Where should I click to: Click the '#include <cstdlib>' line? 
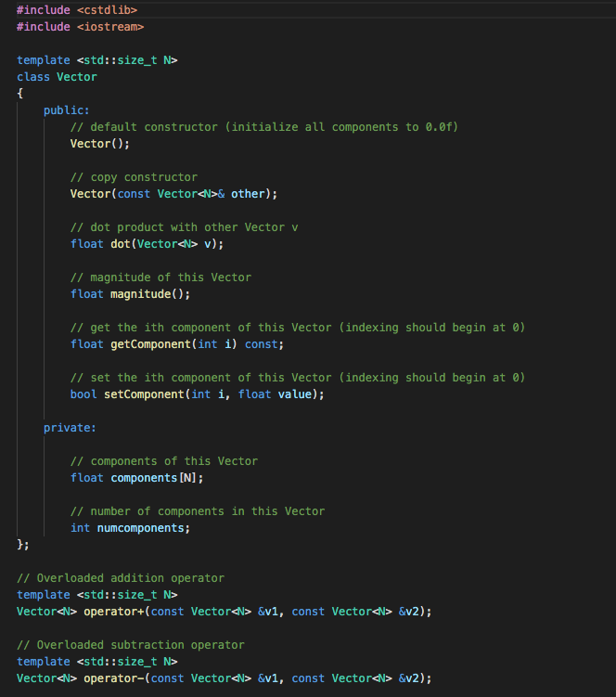pyautogui.click(x=77, y=10)
